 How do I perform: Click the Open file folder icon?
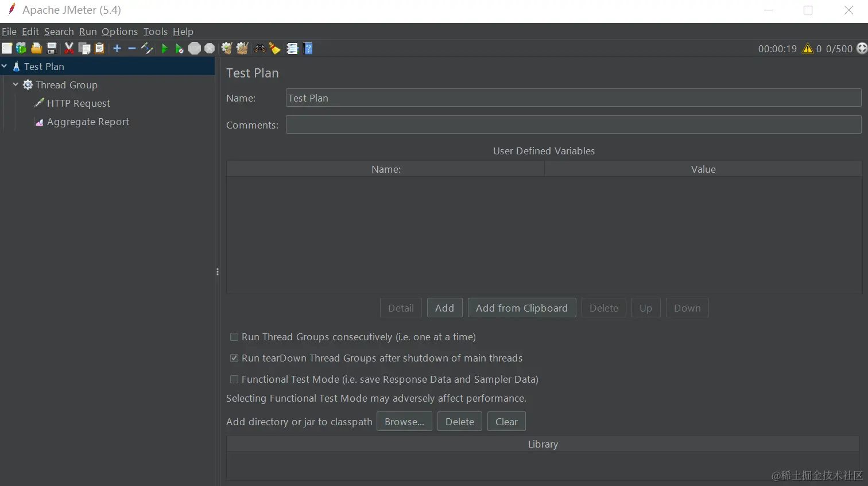point(37,49)
